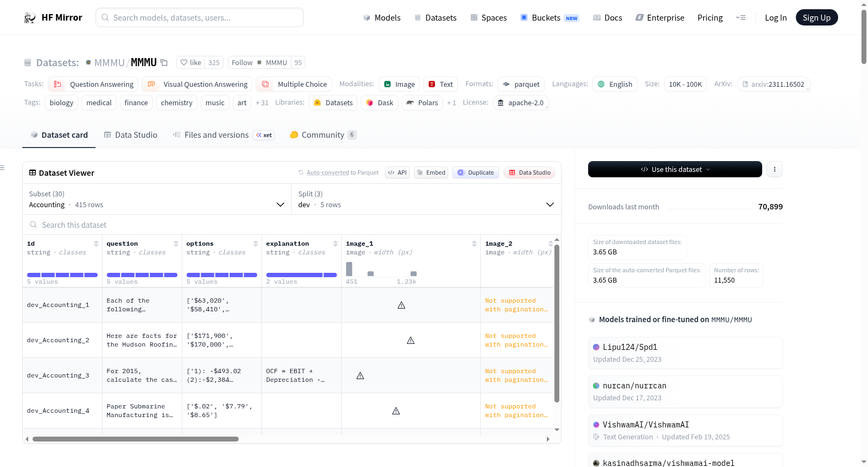Click the search magnifier icon in dataset search
The width and height of the screenshot is (868, 467).
[x=34, y=225]
